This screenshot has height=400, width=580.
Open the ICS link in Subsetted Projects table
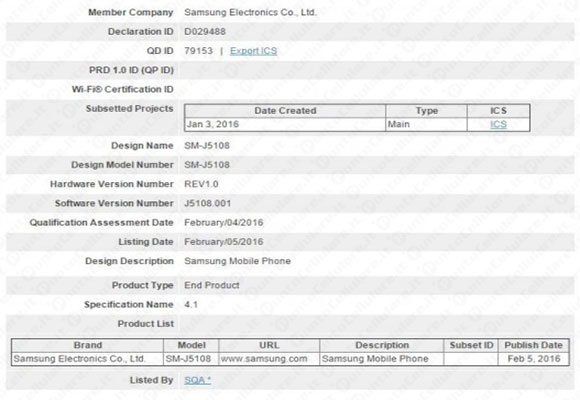(x=498, y=124)
